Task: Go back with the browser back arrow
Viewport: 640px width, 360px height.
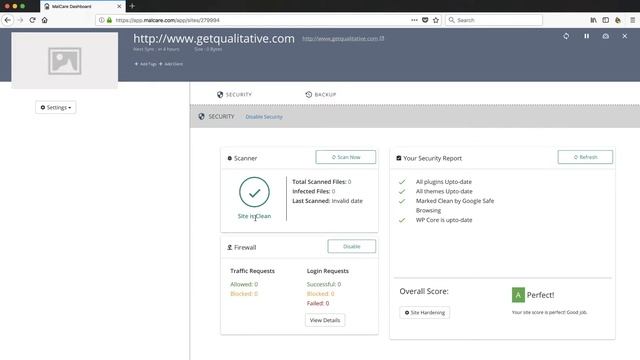Action: (8, 20)
